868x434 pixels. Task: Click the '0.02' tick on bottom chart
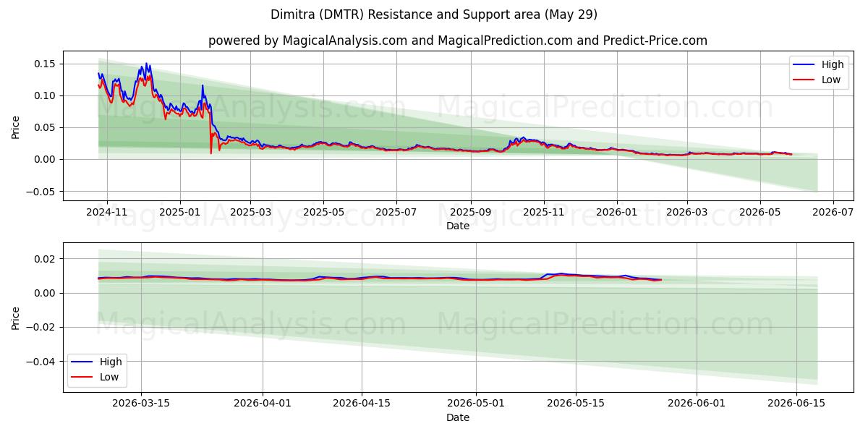click(x=46, y=259)
